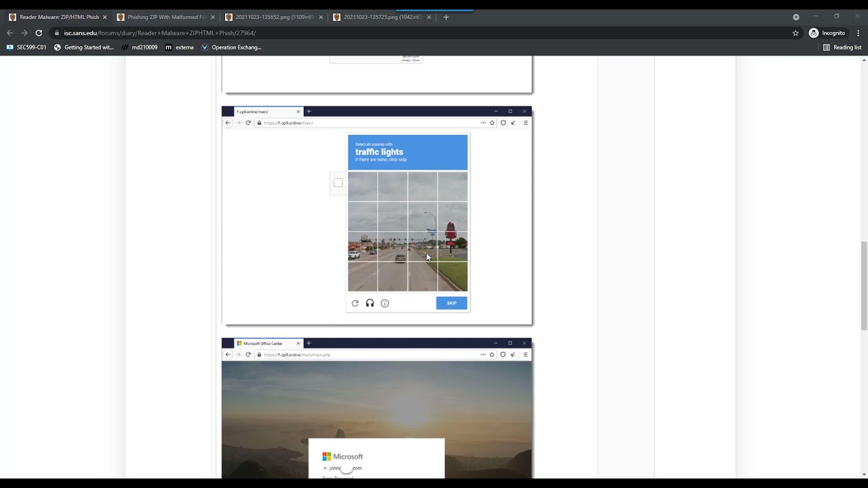This screenshot has width=868, height=488.
Task: Open the SEC599-C01 bookmark
Action: pos(26,47)
